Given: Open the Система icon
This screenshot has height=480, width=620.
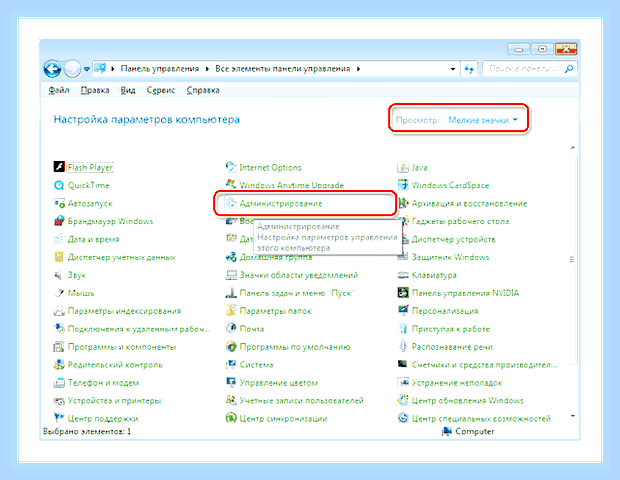Looking at the screenshot, I should (x=231, y=365).
